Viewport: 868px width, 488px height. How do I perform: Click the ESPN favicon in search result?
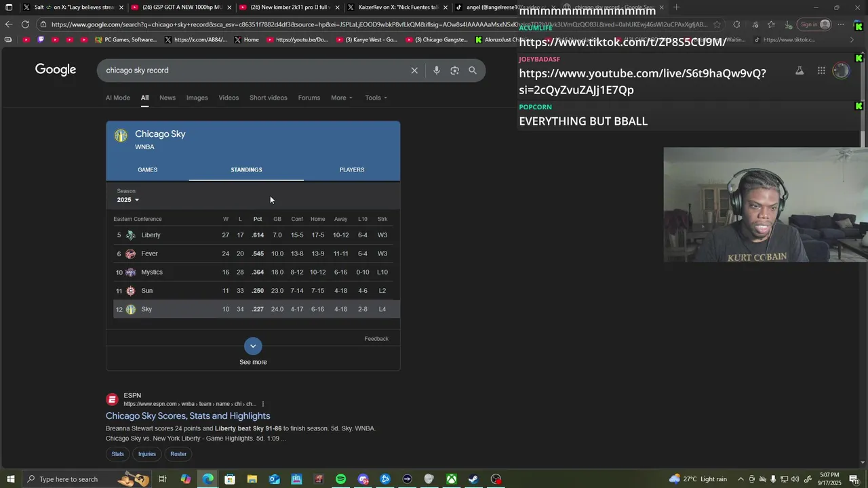tap(113, 399)
